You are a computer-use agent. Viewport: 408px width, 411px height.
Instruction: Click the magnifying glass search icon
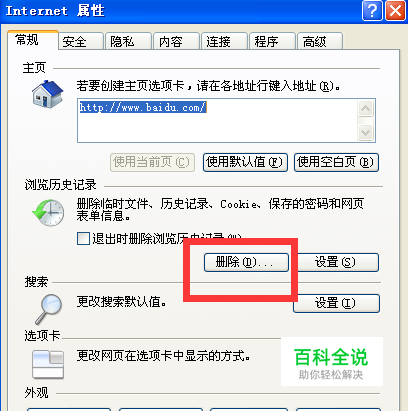[49, 309]
